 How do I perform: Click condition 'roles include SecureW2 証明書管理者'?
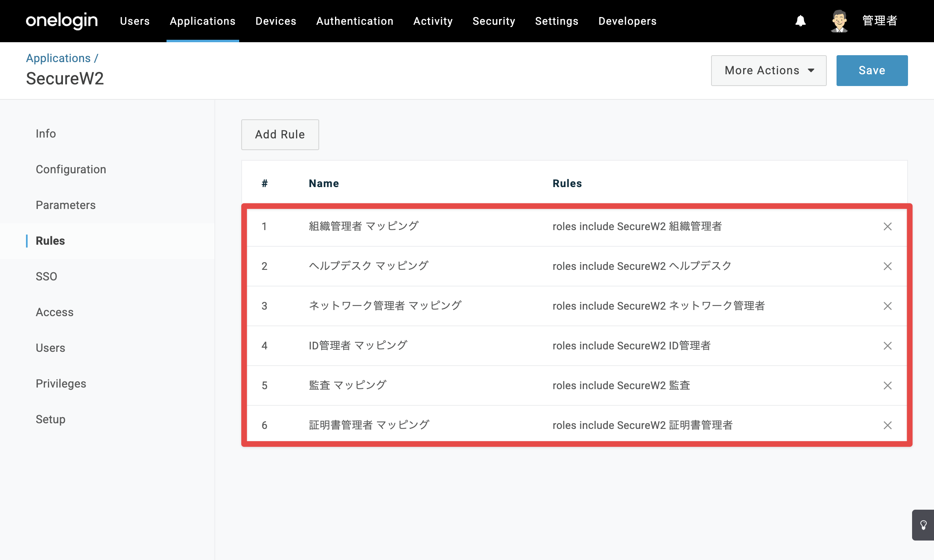click(x=642, y=425)
